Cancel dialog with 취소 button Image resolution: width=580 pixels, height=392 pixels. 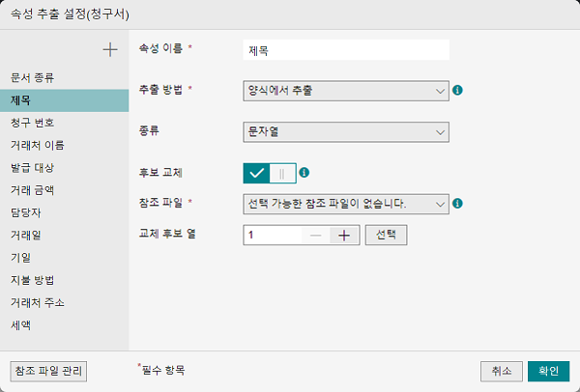click(501, 372)
